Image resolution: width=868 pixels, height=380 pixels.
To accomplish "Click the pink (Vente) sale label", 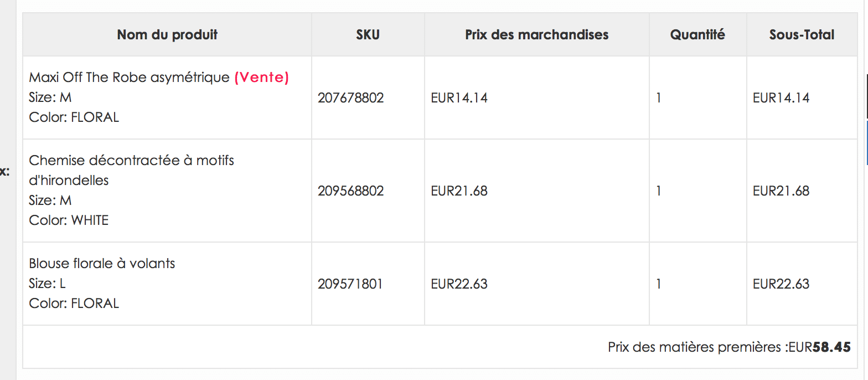I will click(x=262, y=78).
